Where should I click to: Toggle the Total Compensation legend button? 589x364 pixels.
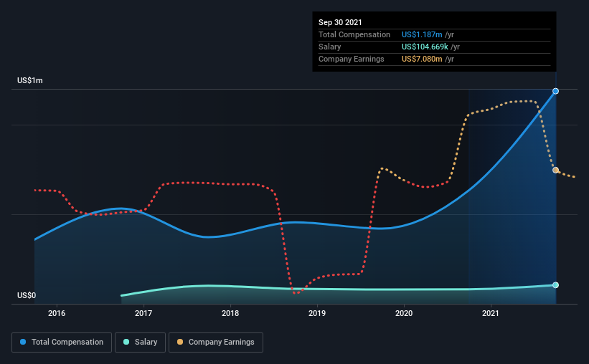coord(62,343)
